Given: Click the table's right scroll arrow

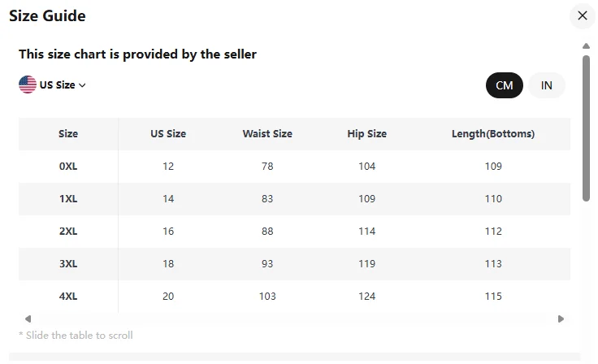Looking at the screenshot, I should click(x=561, y=318).
